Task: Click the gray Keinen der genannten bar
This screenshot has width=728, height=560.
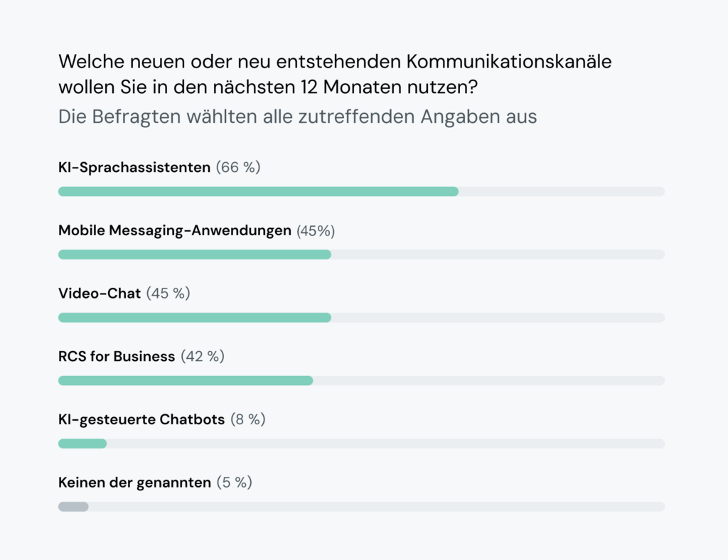Action: click(73, 507)
